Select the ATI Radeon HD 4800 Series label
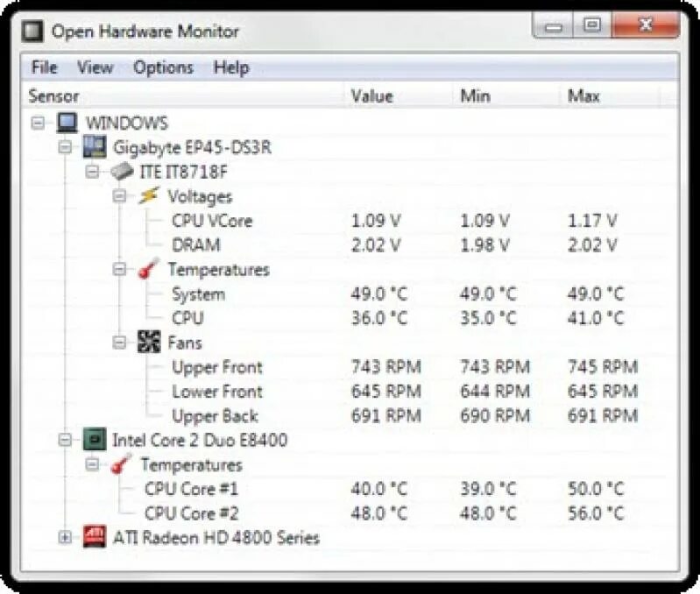700x594 pixels. [216, 537]
